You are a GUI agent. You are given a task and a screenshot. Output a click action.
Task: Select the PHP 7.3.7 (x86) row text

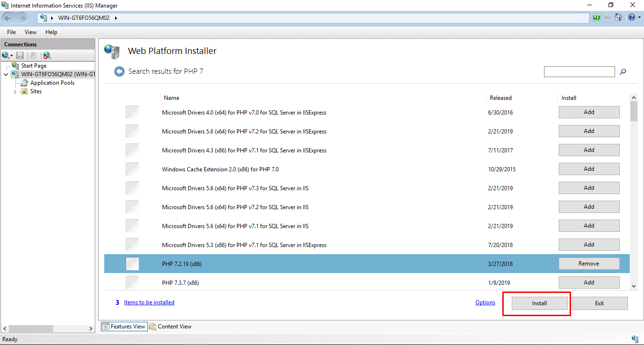(181, 283)
